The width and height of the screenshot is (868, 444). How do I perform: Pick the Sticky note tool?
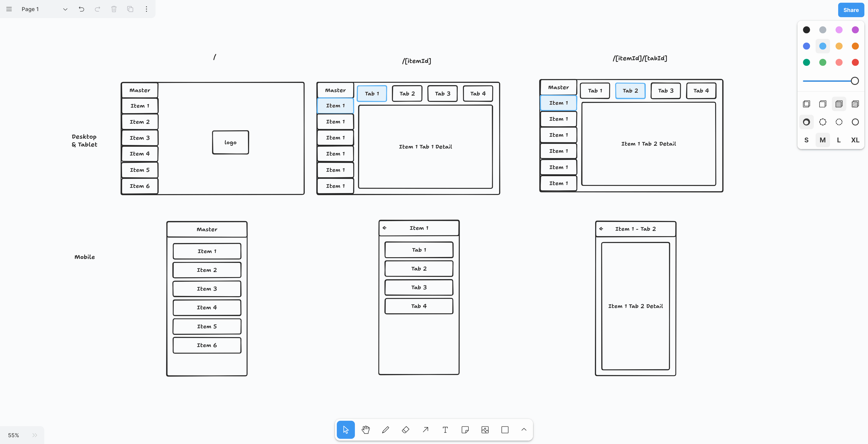coord(465,430)
